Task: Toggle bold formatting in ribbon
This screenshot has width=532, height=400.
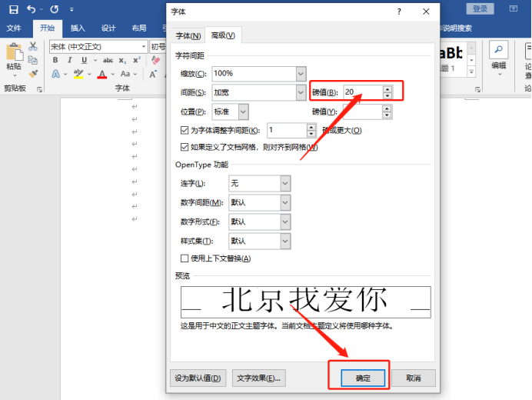Action: [55, 60]
